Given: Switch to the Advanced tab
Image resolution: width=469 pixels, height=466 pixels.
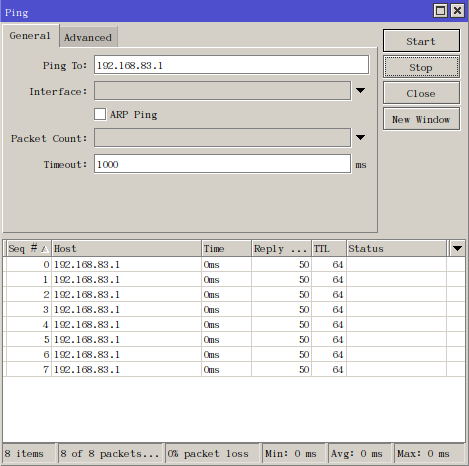Looking at the screenshot, I should 88,37.
